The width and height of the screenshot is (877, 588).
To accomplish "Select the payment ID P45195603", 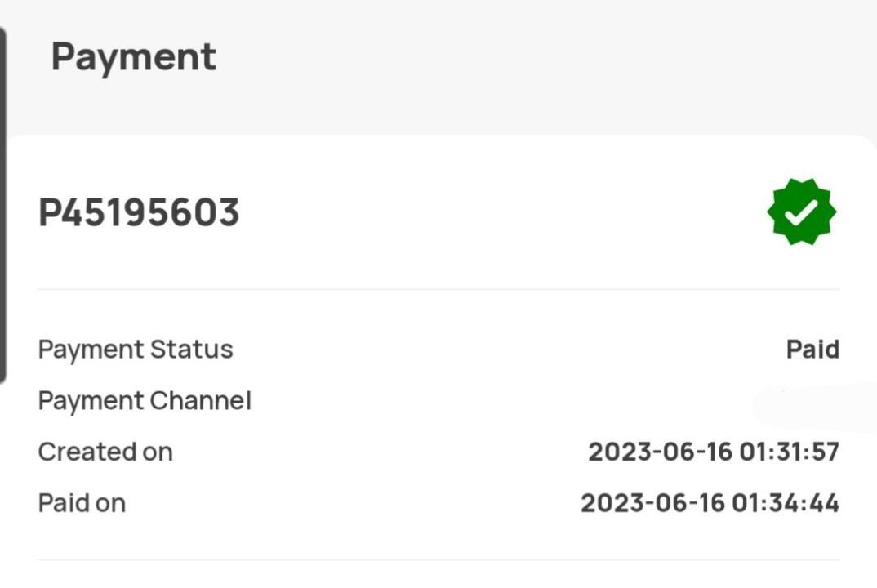I will point(139,213).
